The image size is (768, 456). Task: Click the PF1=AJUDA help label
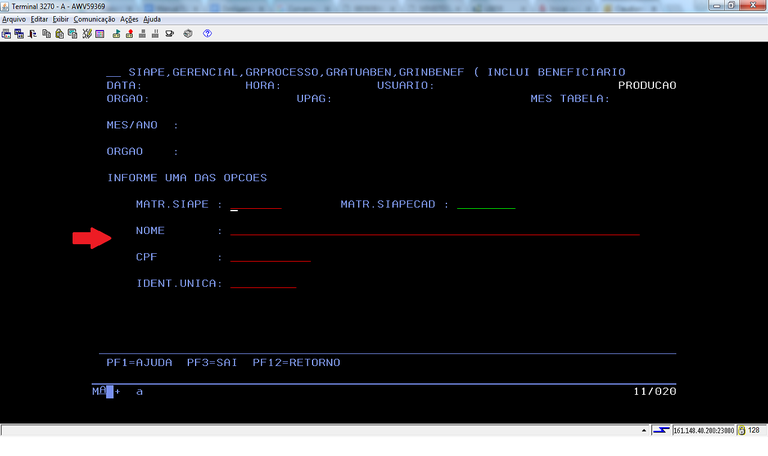coord(139,362)
